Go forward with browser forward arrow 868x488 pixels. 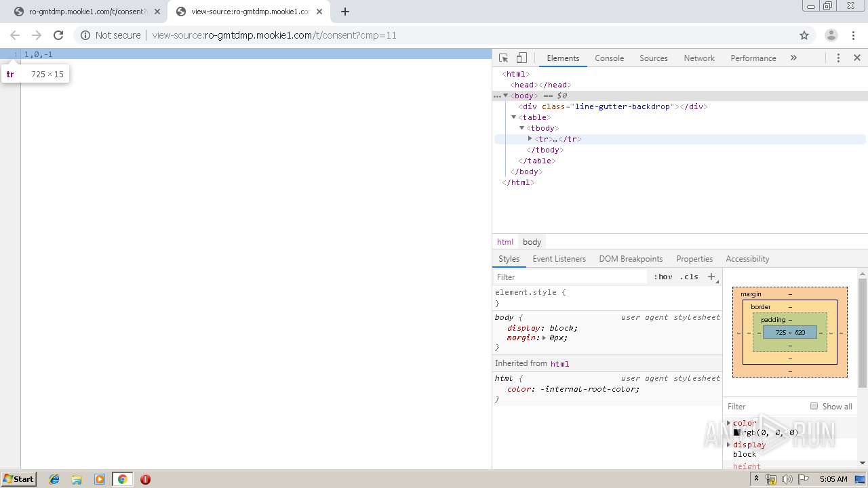click(x=37, y=35)
